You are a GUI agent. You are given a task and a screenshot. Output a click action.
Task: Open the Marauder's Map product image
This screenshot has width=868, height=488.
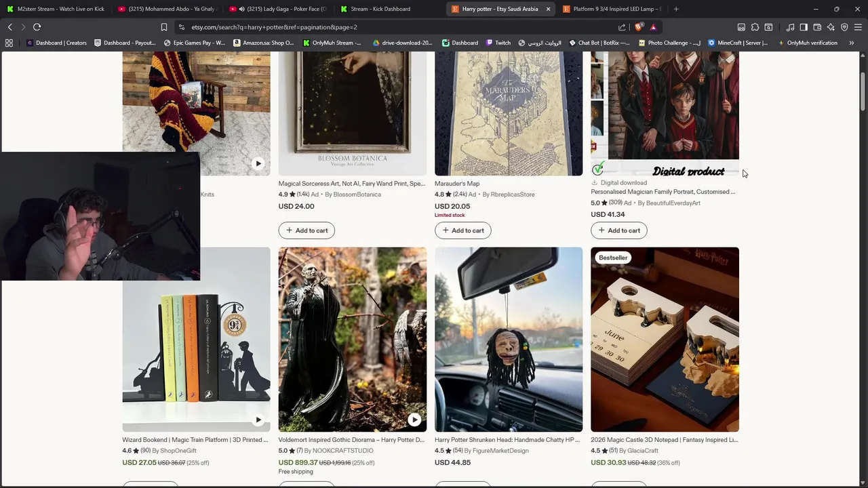coord(509,113)
